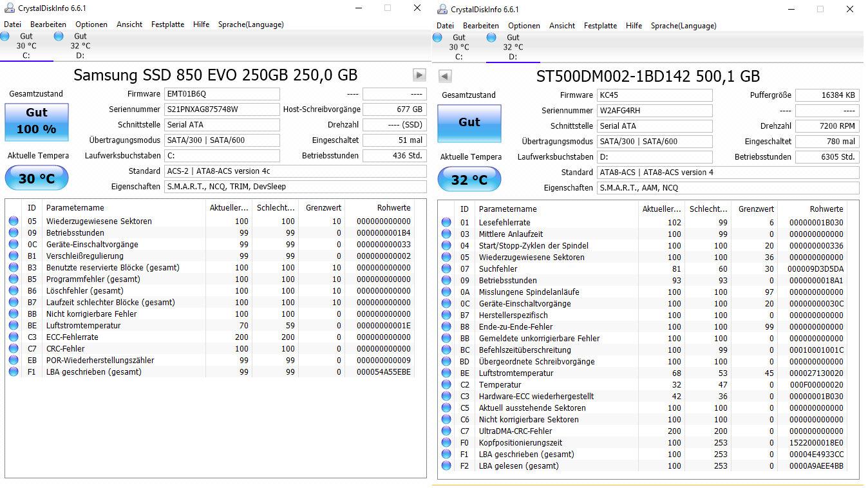Viewport: 868px width, 488px height.
Task: Click Firmware field KC45
Action: [x=655, y=95]
